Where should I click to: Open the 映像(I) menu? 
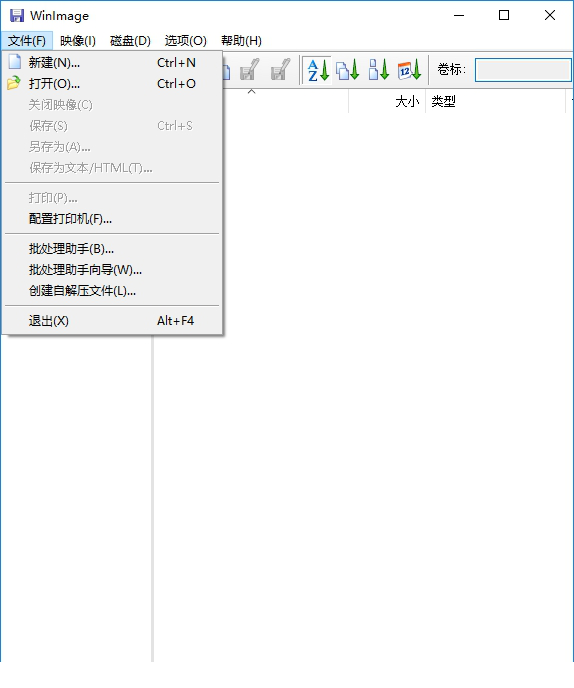tap(78, 41)
